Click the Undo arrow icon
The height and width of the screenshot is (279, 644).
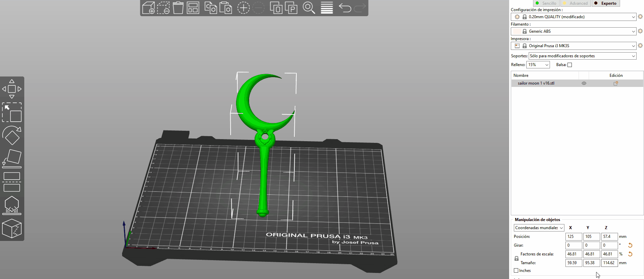pos(345,8)
